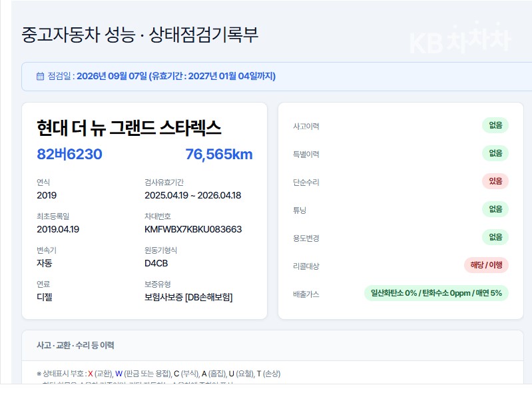Click the 연료 field label

click(43, 284)
